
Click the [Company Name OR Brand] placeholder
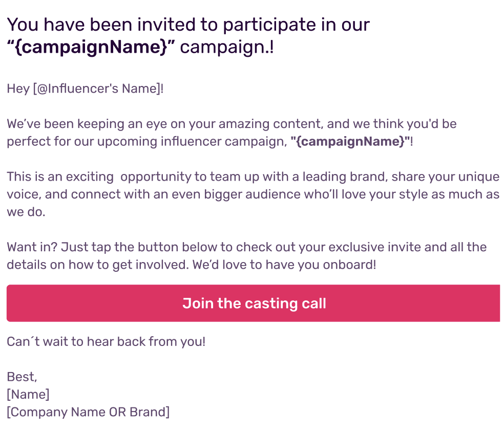click(x=88, y=412)
